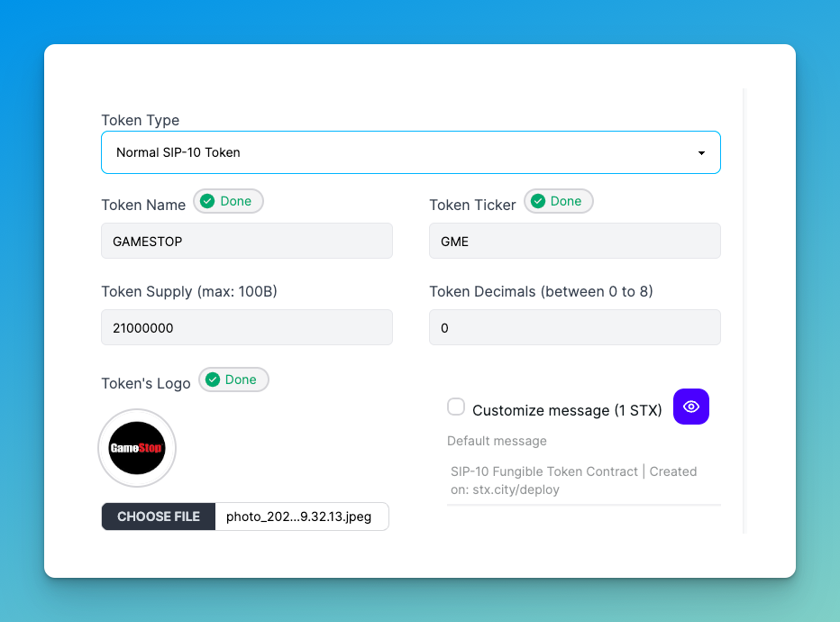
Task: Click the selected file name photo_202...9.32.13.jpeg
Action: (x=299, y=517)
